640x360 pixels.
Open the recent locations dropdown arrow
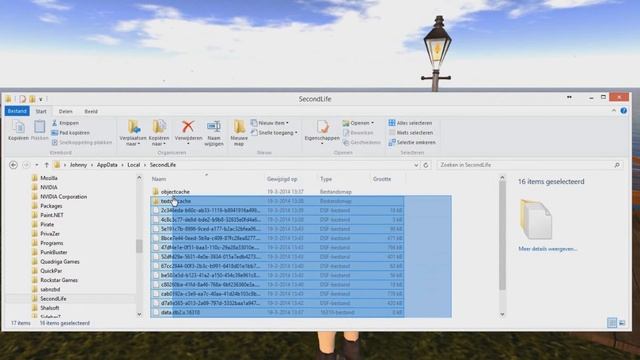click(x=37, y=165)
